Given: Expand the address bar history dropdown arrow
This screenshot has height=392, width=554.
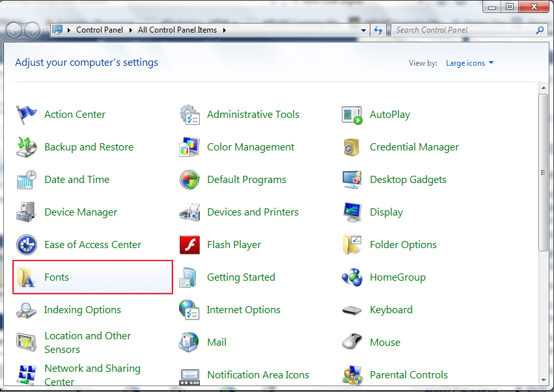Looking at the screenshot, I should (363, 31).
